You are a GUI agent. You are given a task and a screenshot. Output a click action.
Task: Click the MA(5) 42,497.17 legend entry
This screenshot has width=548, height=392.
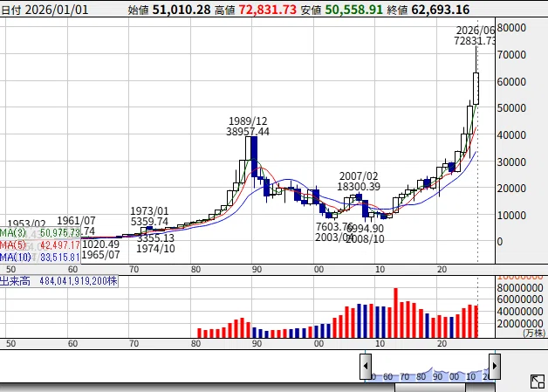[x=40, y=245]
